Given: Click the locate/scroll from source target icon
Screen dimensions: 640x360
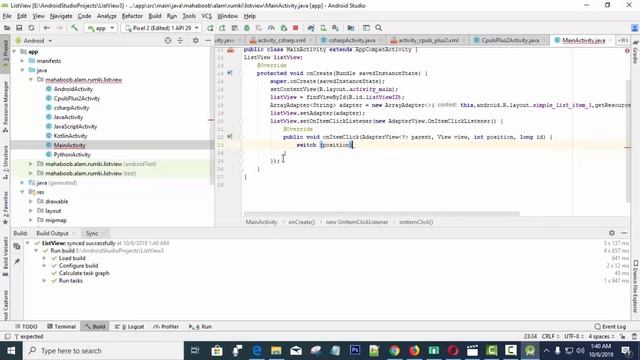Looking at the screenshot, I should [168, 41].
